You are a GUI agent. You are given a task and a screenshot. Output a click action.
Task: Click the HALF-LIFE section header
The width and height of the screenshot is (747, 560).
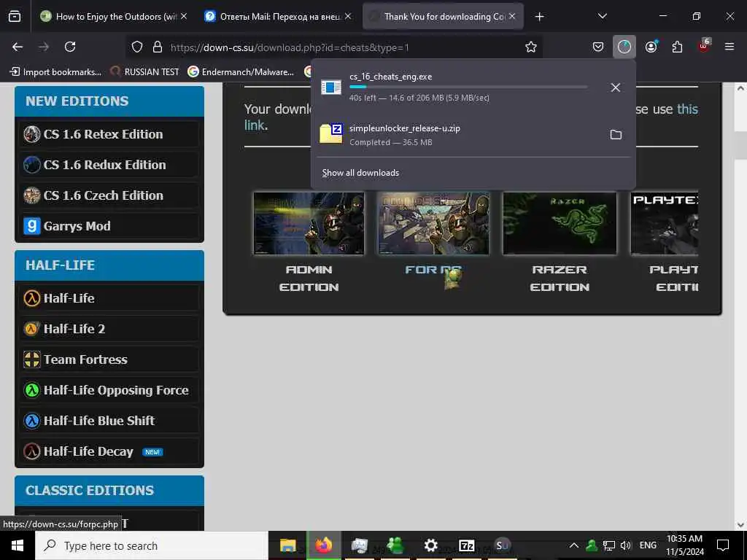109,265
